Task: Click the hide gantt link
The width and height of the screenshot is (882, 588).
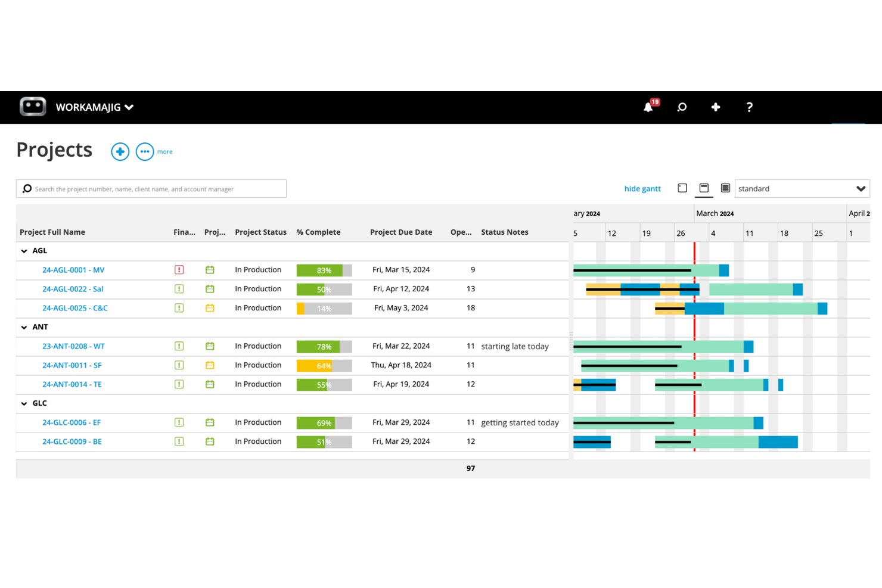Action: 642,189
